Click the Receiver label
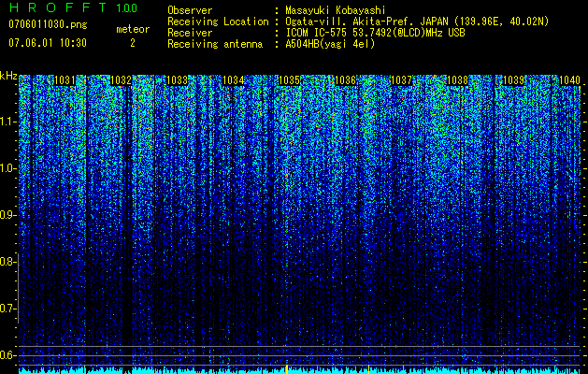Viewport: 588px width, 374px height. click(190, 33)
